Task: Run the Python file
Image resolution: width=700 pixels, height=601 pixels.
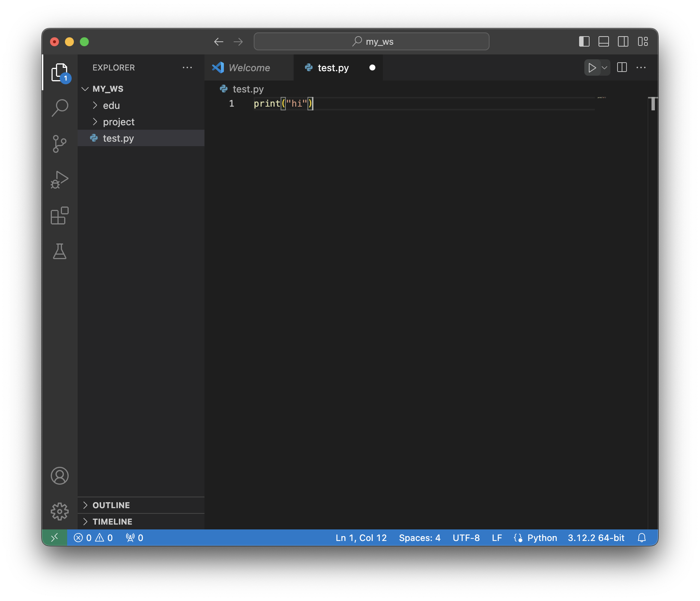Action: coord(592,67)
